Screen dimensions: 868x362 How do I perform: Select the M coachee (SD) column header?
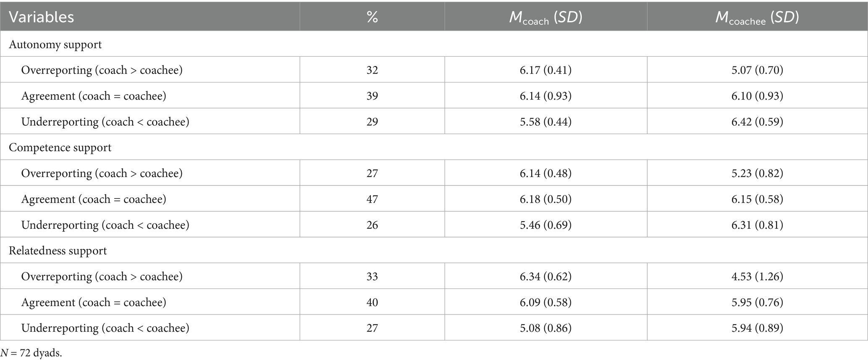757,17
